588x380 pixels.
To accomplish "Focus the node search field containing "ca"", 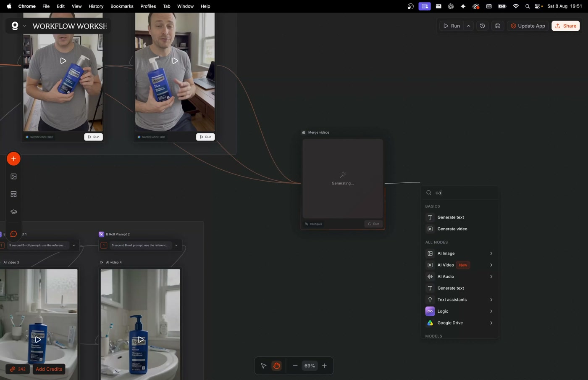I will (x=459, y=193).
